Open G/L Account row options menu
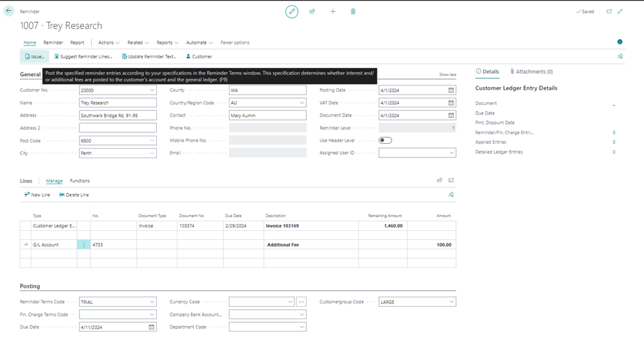The height and width of the screenshot is (350, 644). coord(84,245)
